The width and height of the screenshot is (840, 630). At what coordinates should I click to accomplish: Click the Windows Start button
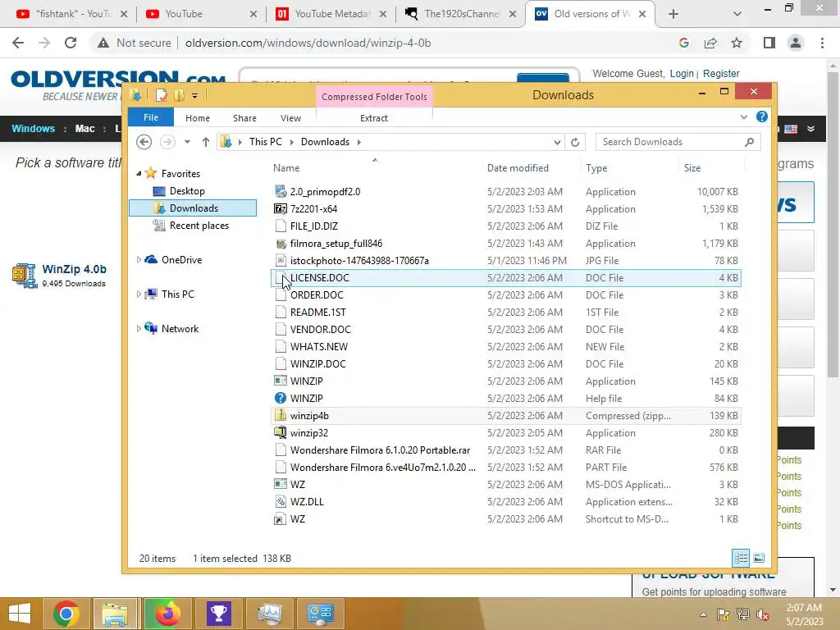pos(20,614)
